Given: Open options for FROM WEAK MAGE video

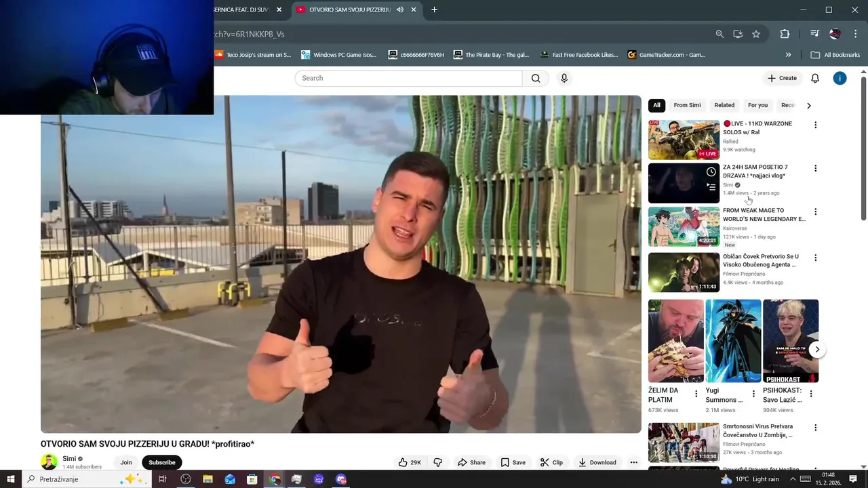Looking at the screenshot, I should (815, 211).
